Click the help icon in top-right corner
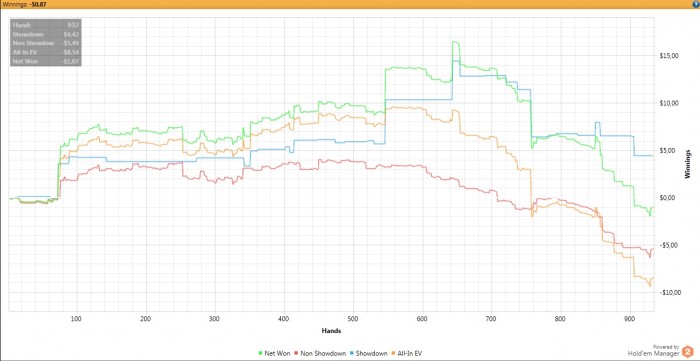700x361 pixels. (696, 4)
